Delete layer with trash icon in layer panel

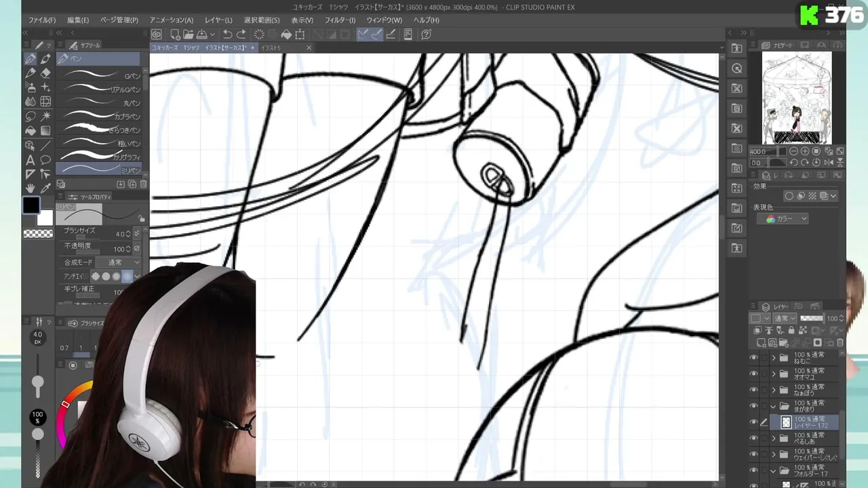pyautogui.click(x=841, y=343)
